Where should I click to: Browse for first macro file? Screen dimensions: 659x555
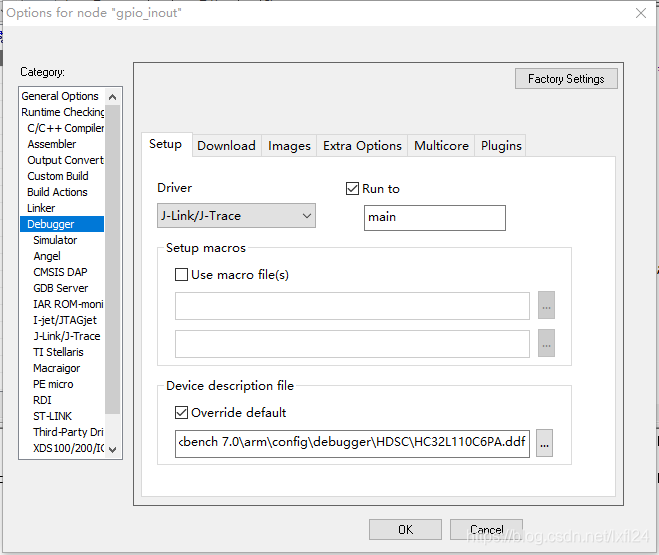click(546, 305)
